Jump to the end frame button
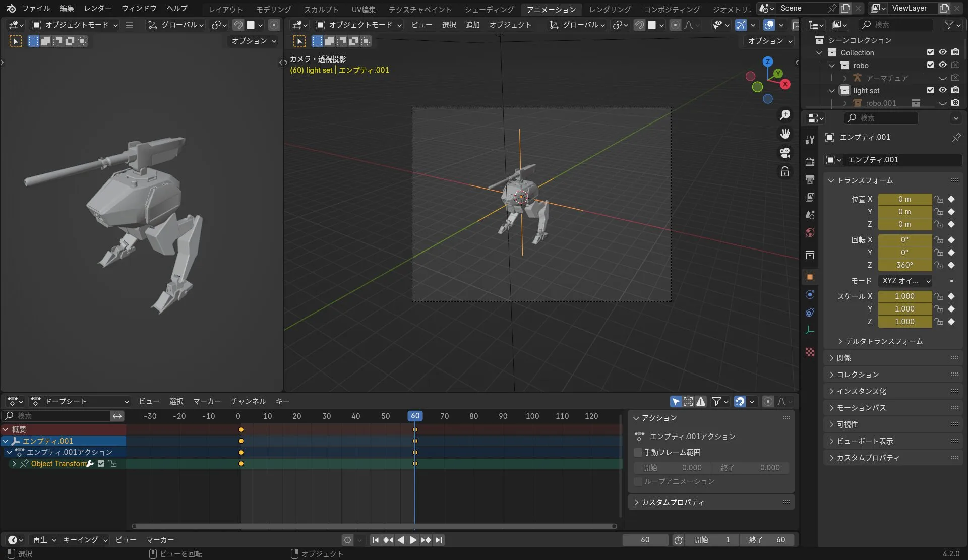The height and width of the screenshot is (560, 968). (439, 540)
